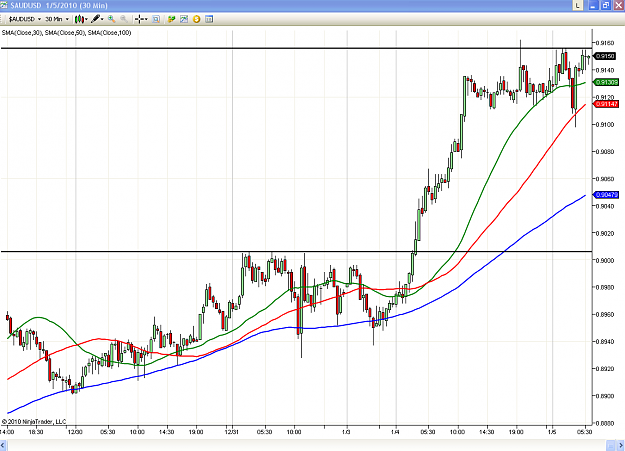Click the 18:30 time label on axis

point(36,432)
